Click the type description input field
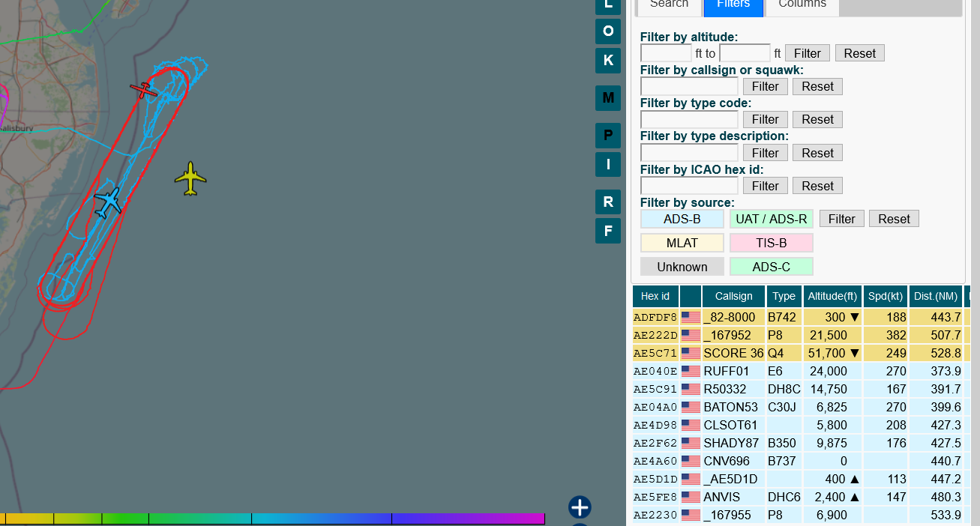980x526 pixels. 689,153
